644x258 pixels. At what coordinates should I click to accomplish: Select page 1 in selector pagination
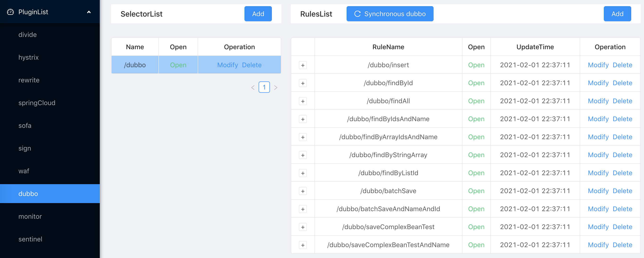(x=264, y=87)
